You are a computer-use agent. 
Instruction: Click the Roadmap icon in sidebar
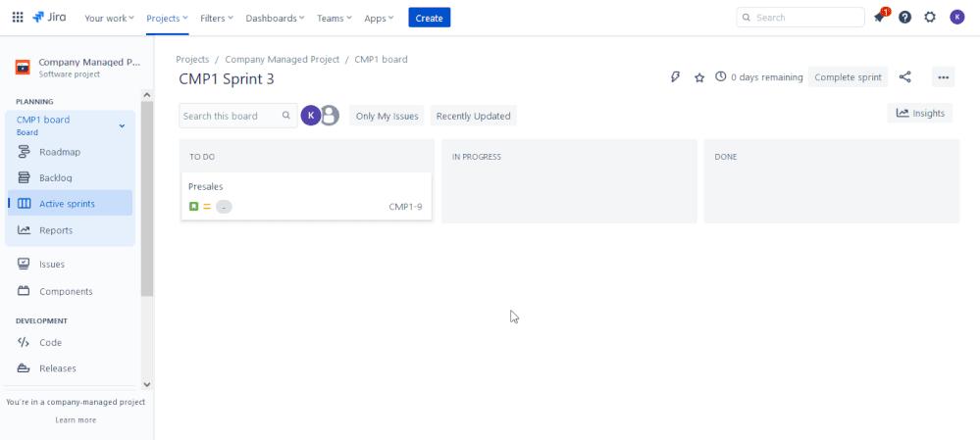[x=24, y=152]
